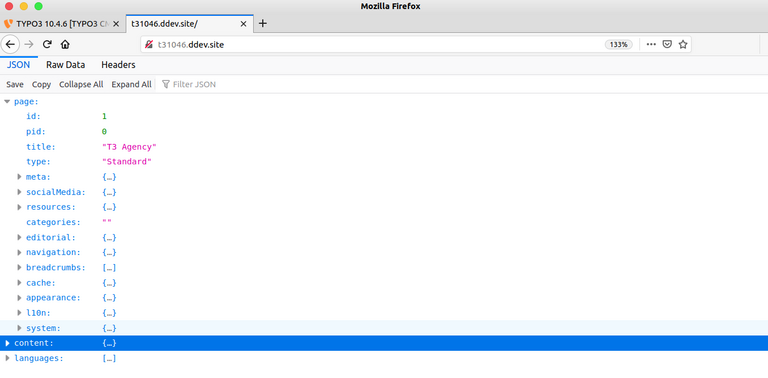Switch to the Headers tab
The height and width of the screenshot is (378, 768).
click(118, 65)
